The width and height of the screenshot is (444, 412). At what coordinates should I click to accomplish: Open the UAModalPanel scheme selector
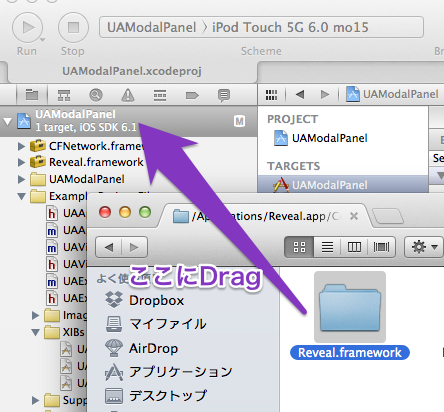(151, 27)
